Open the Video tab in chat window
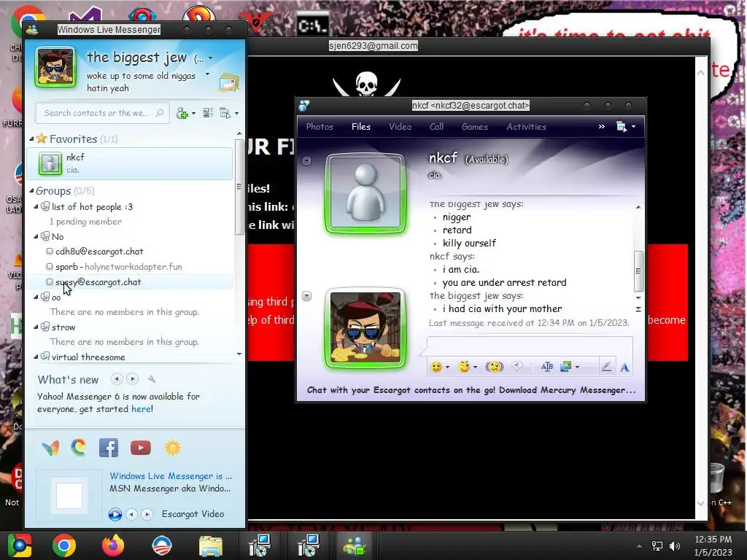The height and width of the screenshot is (560, 747). point(400,127)
